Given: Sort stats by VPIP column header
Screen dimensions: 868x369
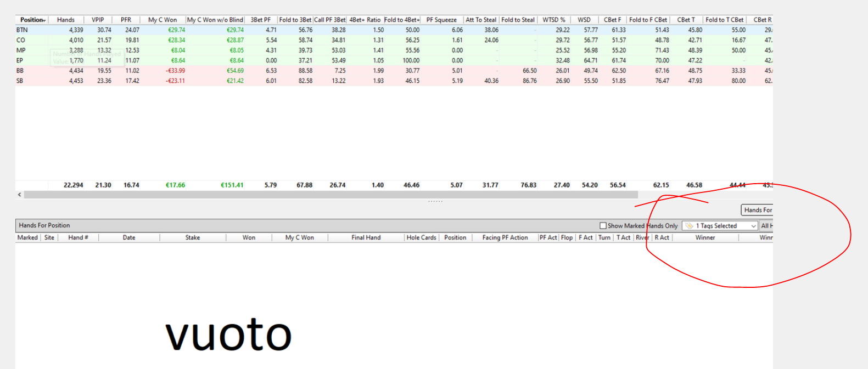Looking at the screenshot, I should pos(98,20).
